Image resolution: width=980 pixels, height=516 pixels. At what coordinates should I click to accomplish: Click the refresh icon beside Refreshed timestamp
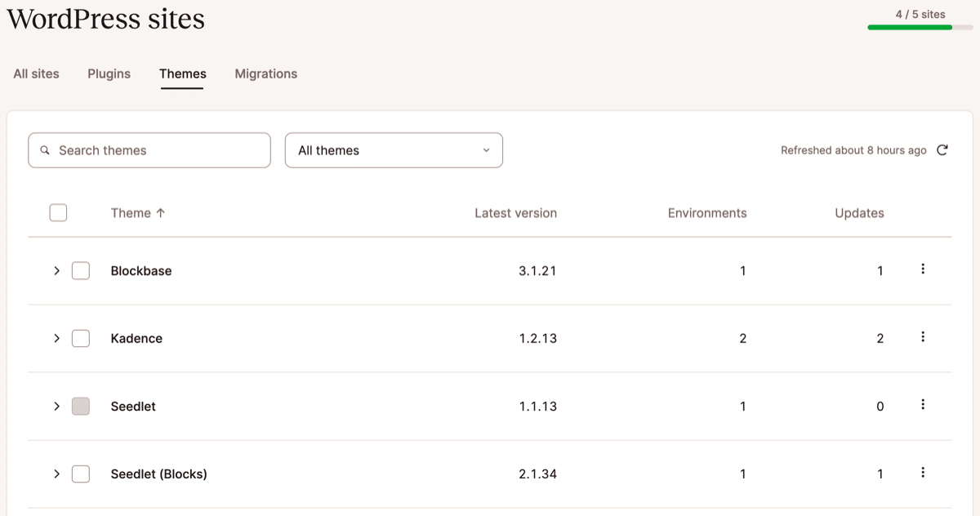pyautogui.click(x=942, y=150)
